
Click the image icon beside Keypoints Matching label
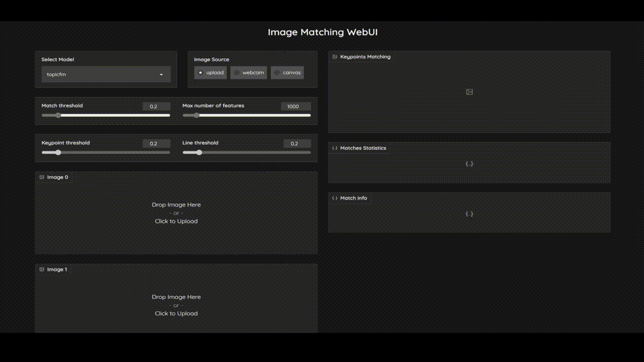click(335, 57)
